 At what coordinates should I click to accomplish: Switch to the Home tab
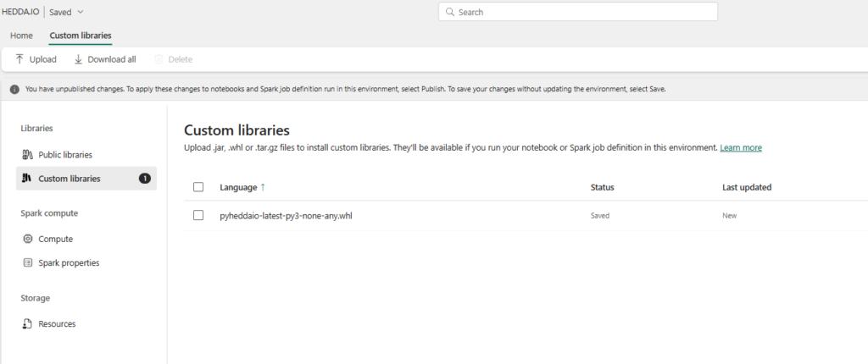pos(21,36)
